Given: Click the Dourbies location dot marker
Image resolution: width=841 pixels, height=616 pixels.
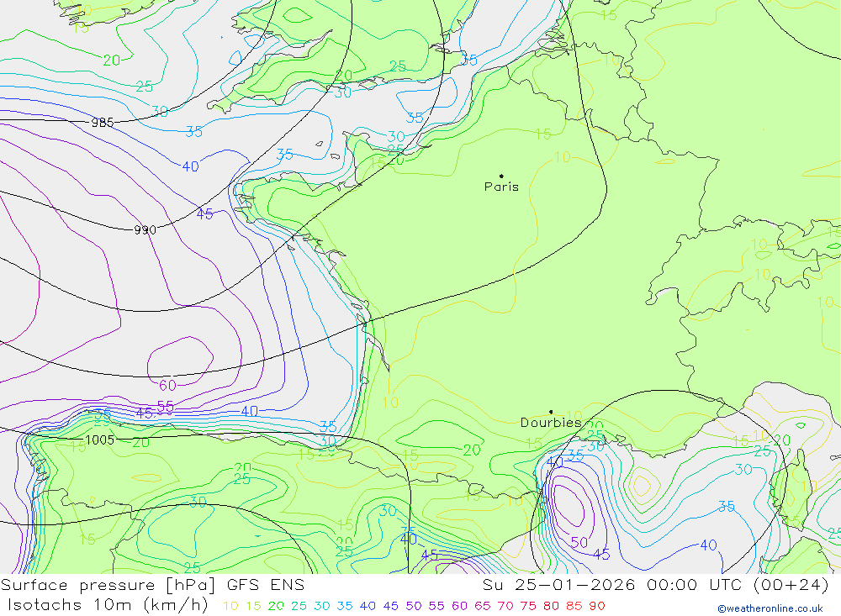Looking at the screenshot, I should [x=551, y=412].
